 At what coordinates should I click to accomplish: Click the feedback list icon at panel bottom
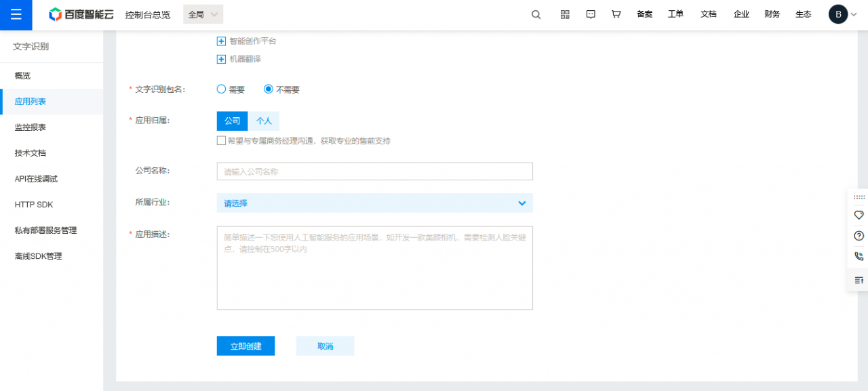(x=859, y=279)
